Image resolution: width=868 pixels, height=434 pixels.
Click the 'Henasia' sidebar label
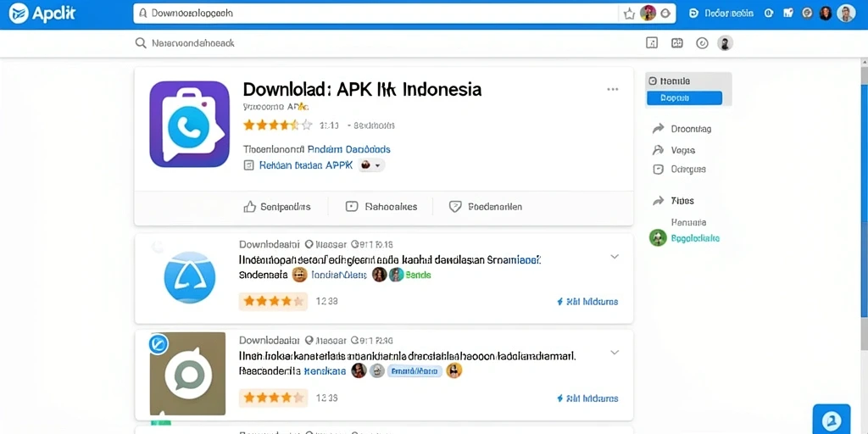pyautogui.click(x=688, y=222)
